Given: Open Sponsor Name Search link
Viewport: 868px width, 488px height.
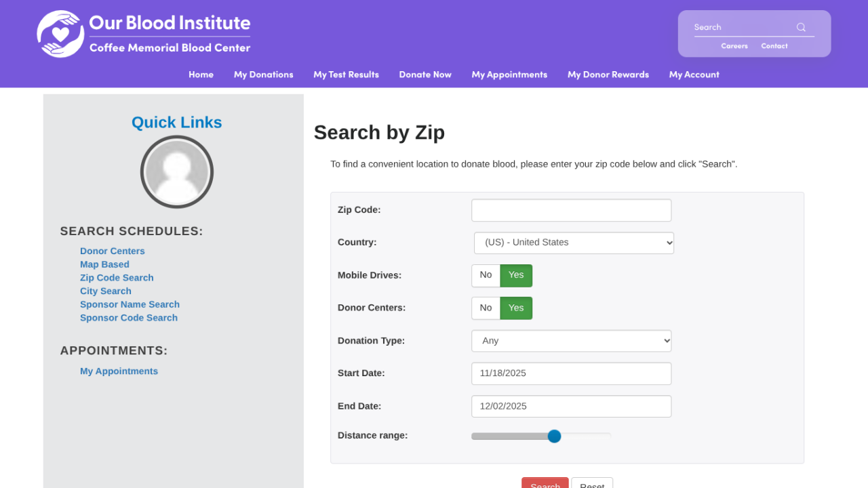Looking at the screenshot, I should 130,304.
